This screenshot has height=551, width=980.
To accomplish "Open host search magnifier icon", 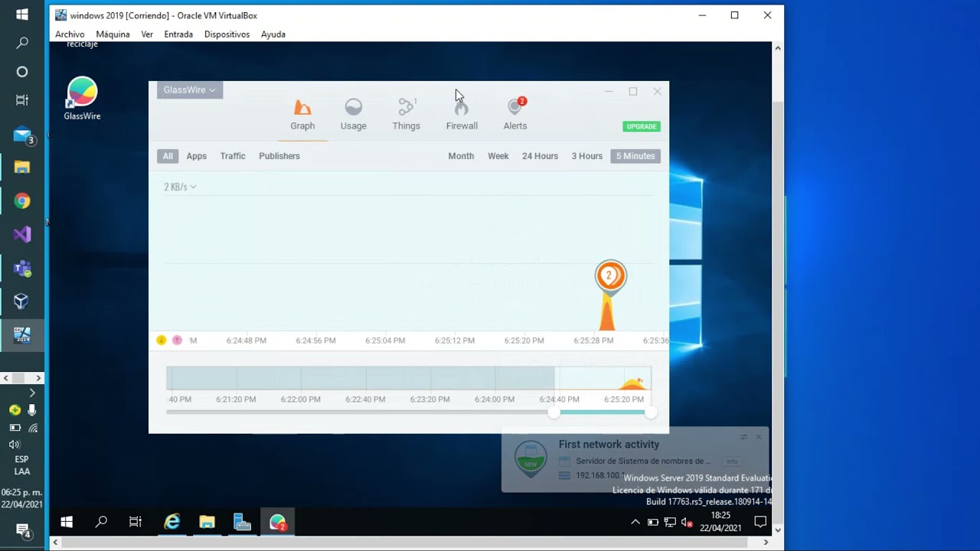I will pos(22,43).
